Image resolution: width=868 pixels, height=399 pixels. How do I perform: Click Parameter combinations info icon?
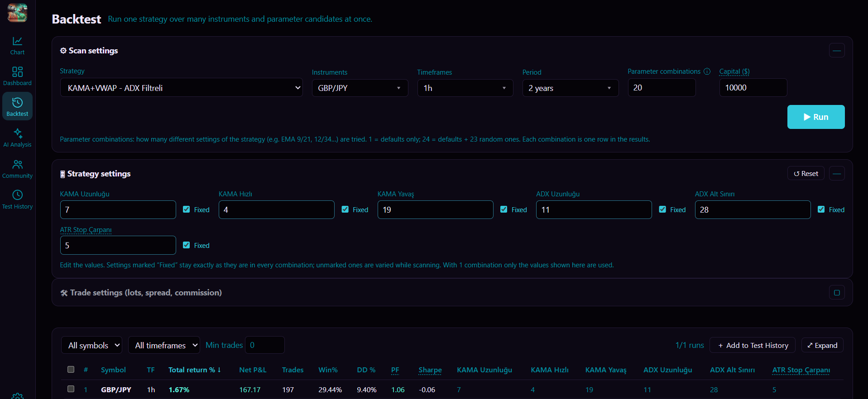707,71
